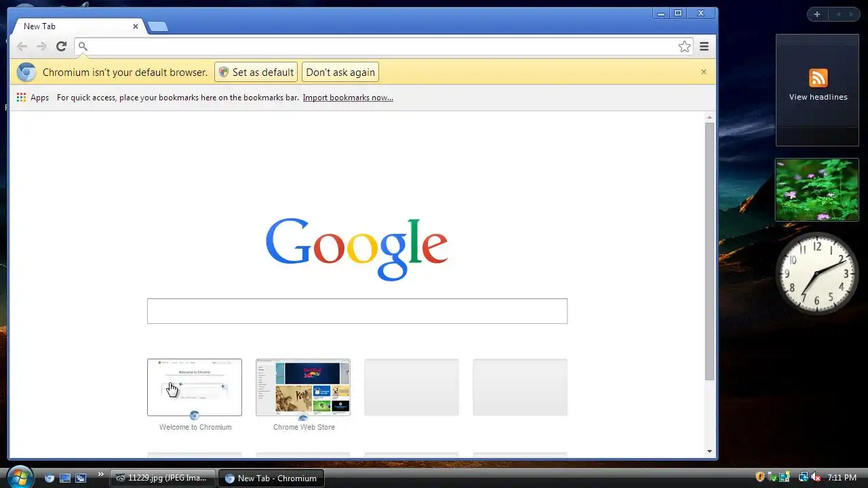Image resolution: width=868 pixels, height=488 pixels.
Task: Click the Chrome Web Store caption
Action: [304, 427]
